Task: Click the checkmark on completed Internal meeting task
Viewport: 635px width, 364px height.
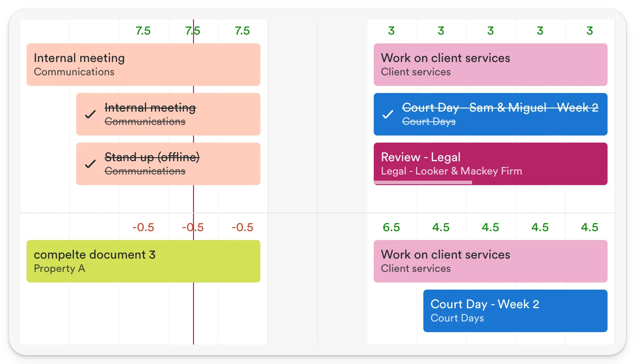Action: point(90,114)
